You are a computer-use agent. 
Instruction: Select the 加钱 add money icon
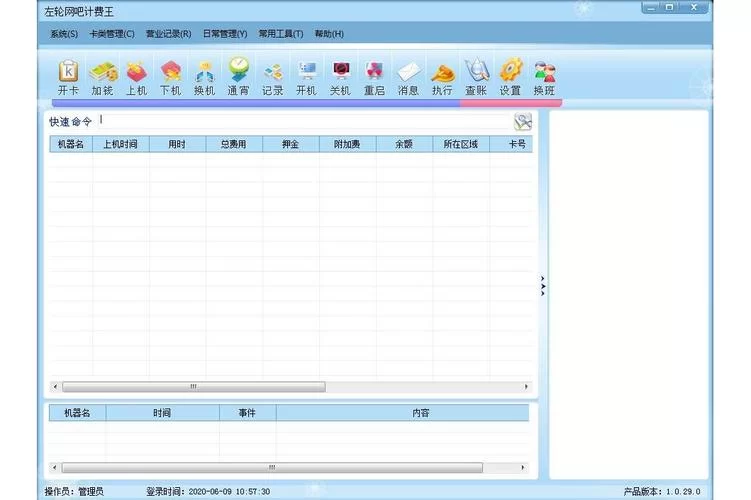(102, 77)
